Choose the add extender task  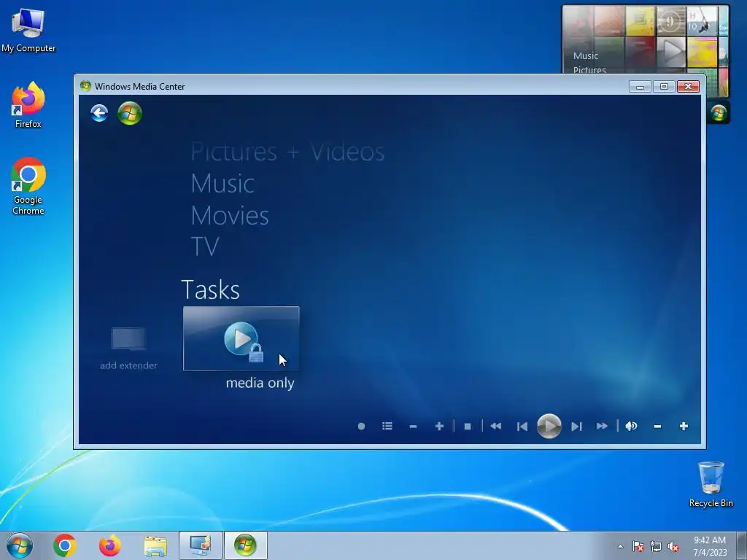tap(128, 348)
